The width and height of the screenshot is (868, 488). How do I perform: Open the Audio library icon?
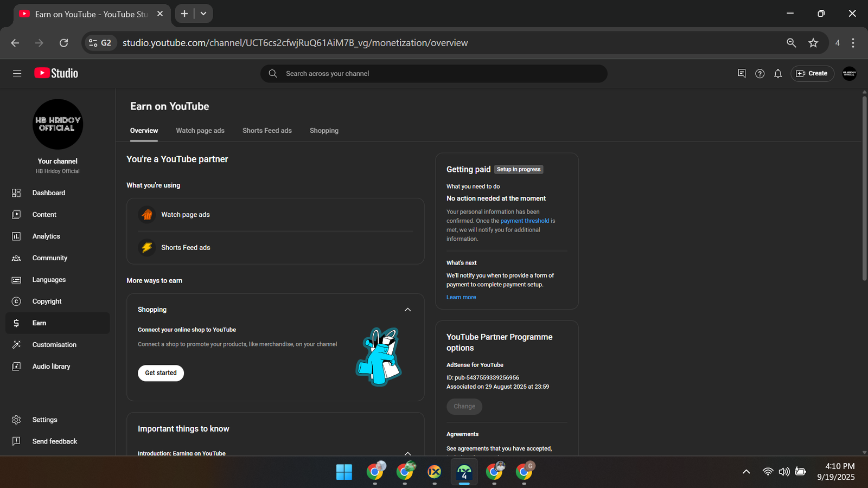(x=16, y=367)
